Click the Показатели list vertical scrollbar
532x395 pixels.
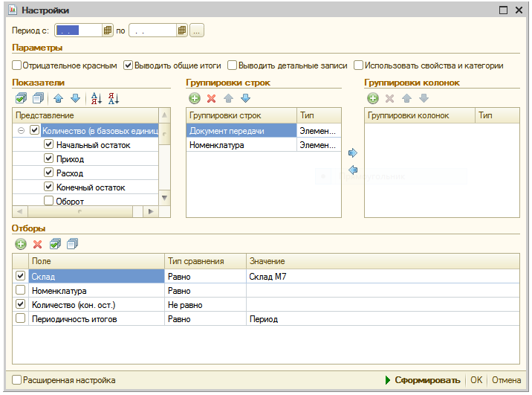point(165,160)
